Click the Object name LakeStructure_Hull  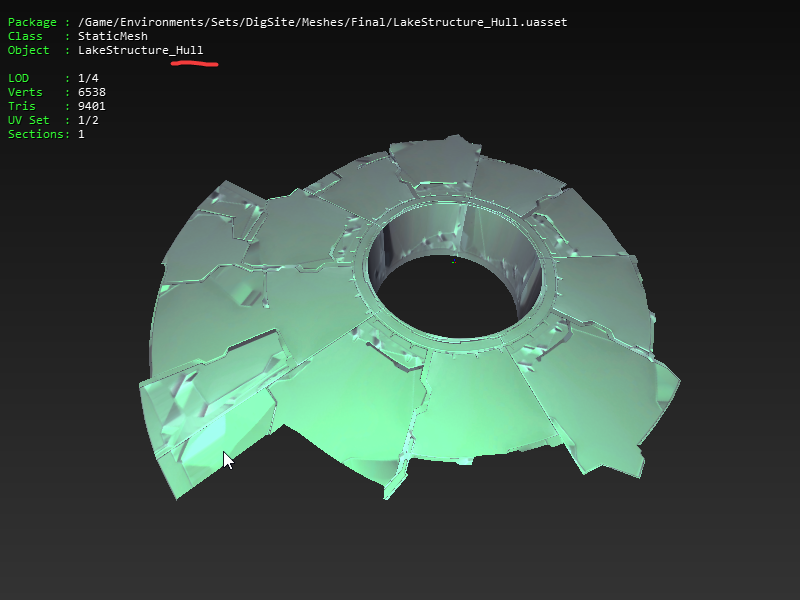(141, 50)
